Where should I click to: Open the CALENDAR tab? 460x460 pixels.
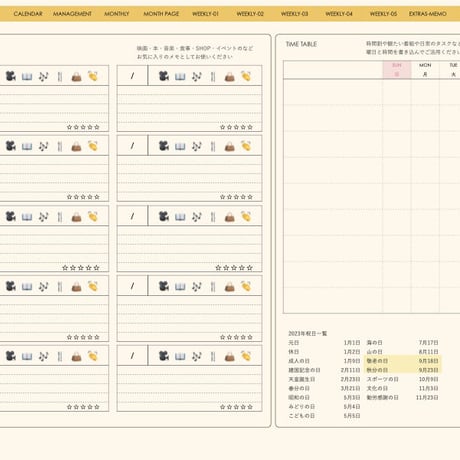[28, 14]
